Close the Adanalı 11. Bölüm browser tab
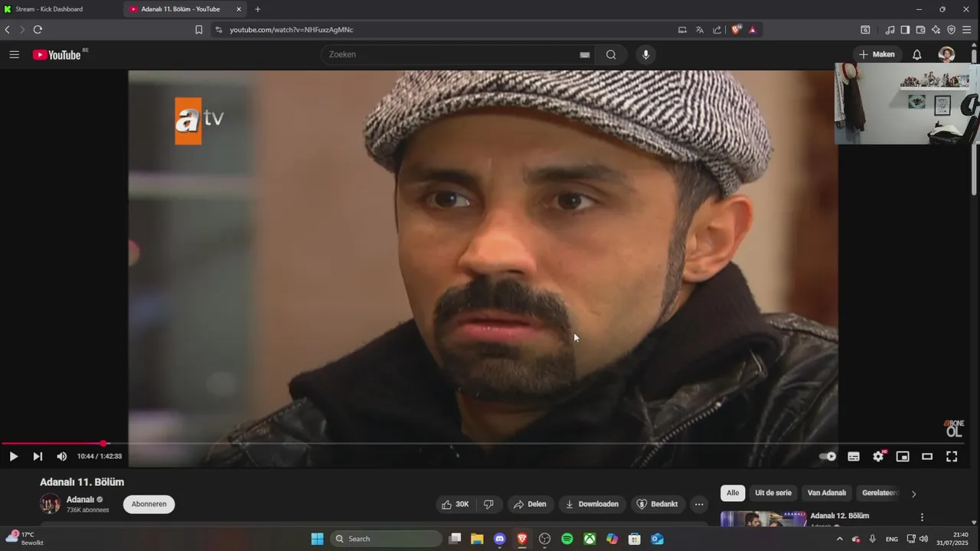 [239, 9]
